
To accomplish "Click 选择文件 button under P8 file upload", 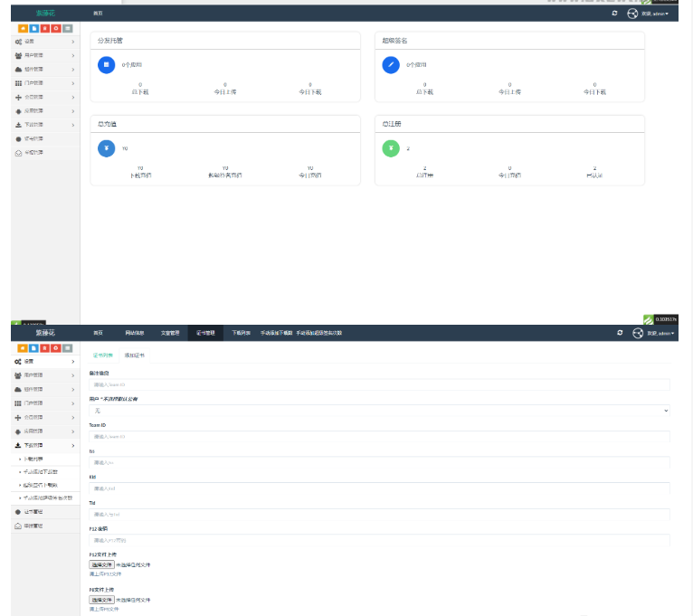I will tap(101, 600).
